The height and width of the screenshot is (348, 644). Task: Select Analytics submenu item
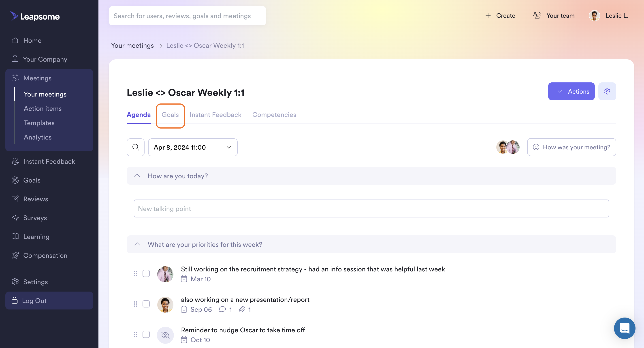tap(38, 137)
